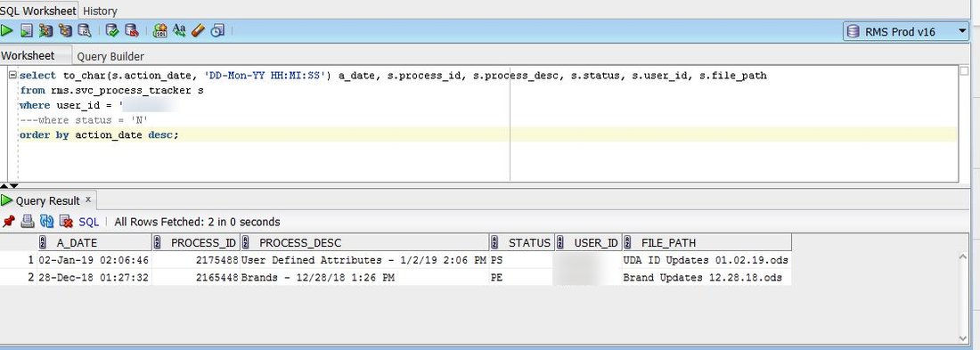Toggle upper/lower case with the Aa icon
Viewport: 980px width, 350px height.
[x=179, y=30]
